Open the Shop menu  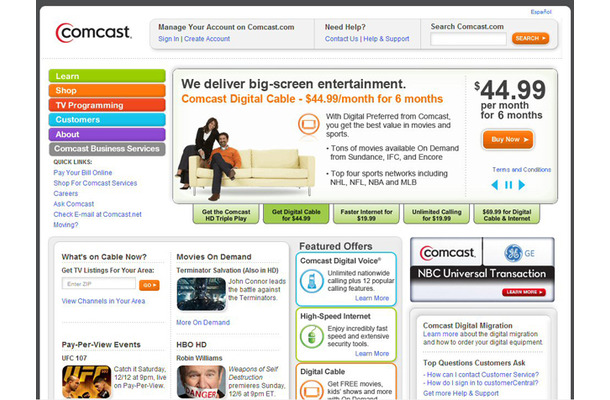[107, 90]
